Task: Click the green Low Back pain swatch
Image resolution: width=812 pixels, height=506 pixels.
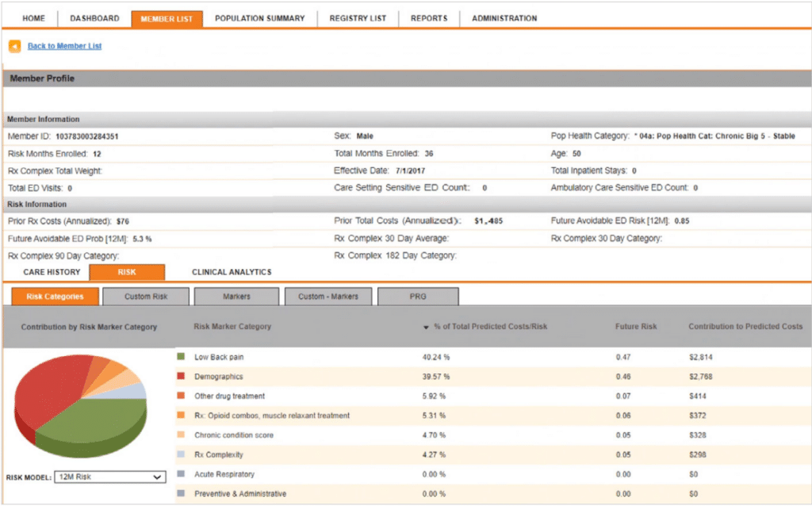Action: point(181,356)
